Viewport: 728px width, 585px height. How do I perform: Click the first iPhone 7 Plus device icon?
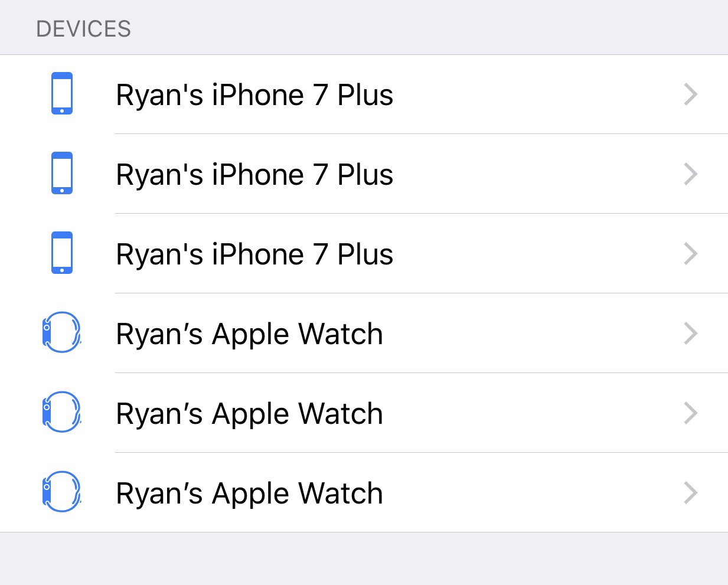62,94
